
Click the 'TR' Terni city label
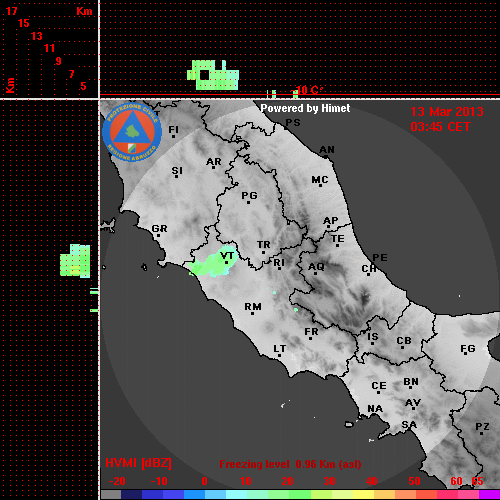pos(263,245)
